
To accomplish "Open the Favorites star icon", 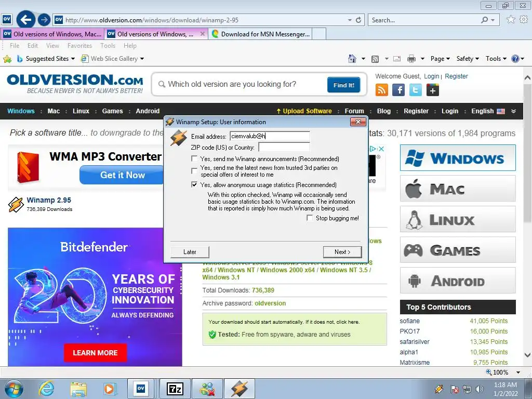I will 511,20.
